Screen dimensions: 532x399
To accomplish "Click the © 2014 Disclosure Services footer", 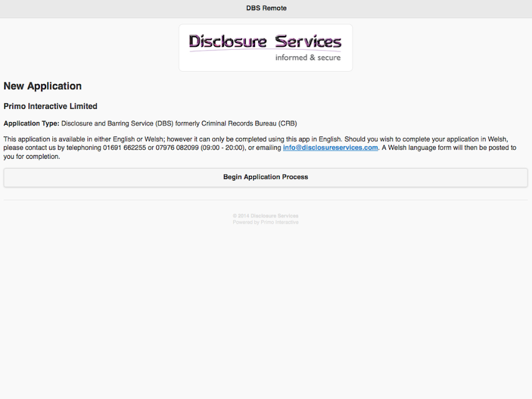I will (266, 216).
